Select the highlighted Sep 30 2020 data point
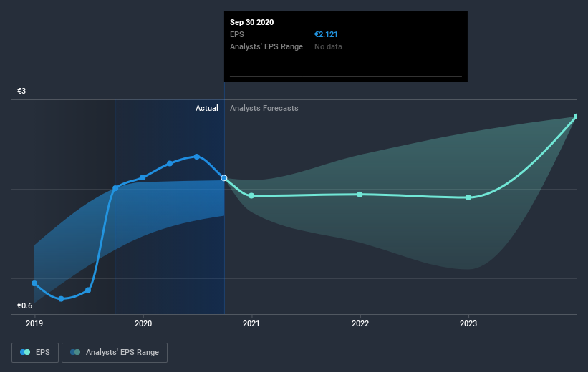 pyautogui.click(x=224, y=178)
